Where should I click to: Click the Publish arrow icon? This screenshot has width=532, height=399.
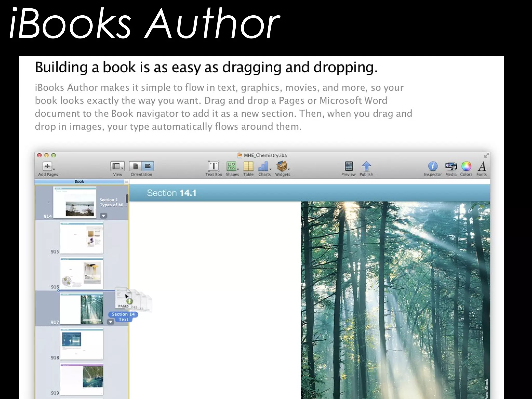coord(366,166)
